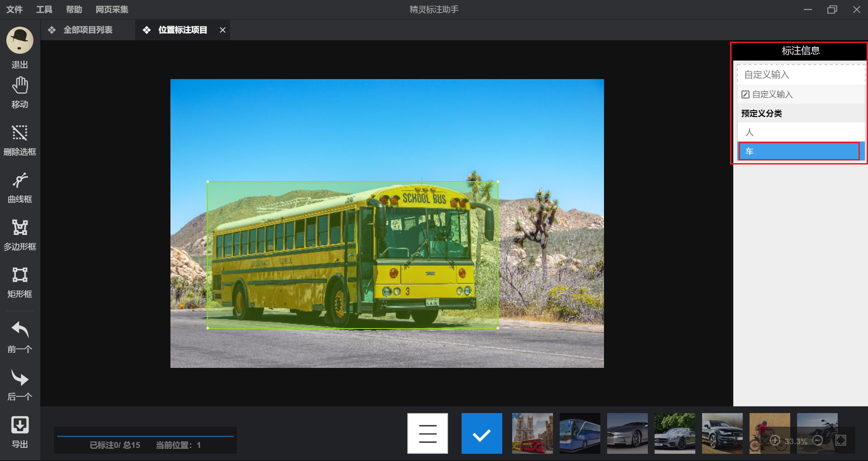Open the 网页采集 menu
868x461 pixels.
click(112, 9)
